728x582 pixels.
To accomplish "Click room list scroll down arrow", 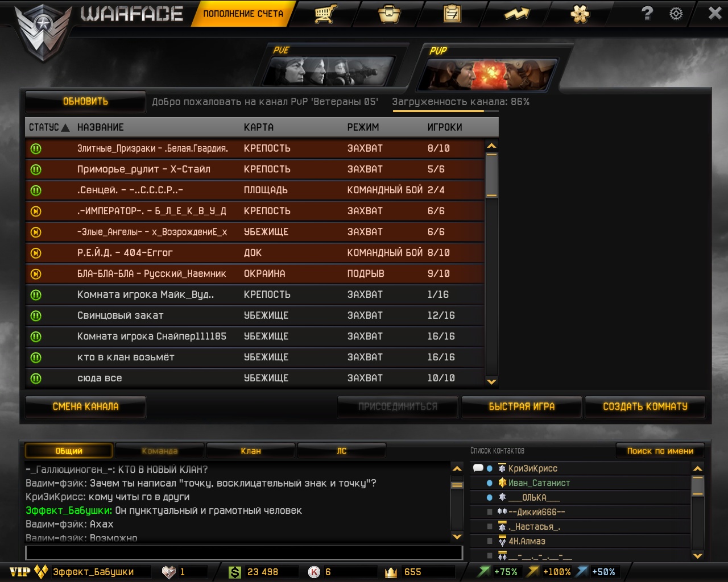I will 492,382.
